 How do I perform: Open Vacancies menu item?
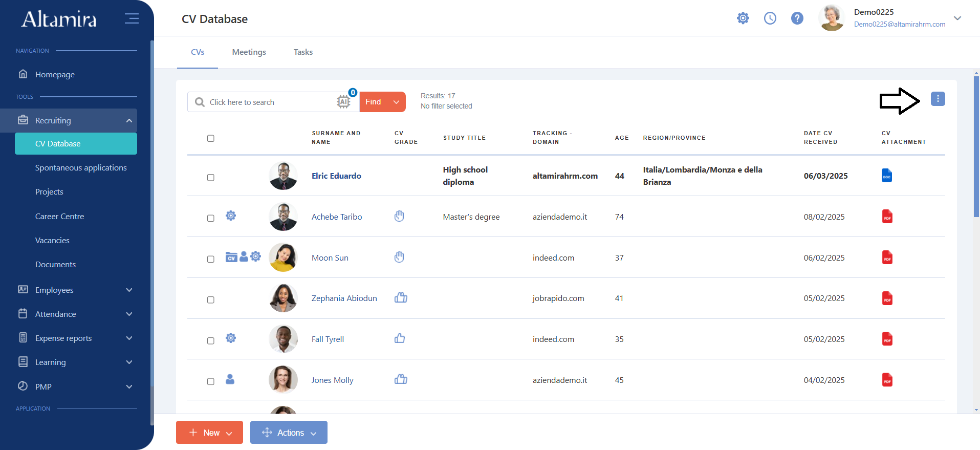[52, 241]
